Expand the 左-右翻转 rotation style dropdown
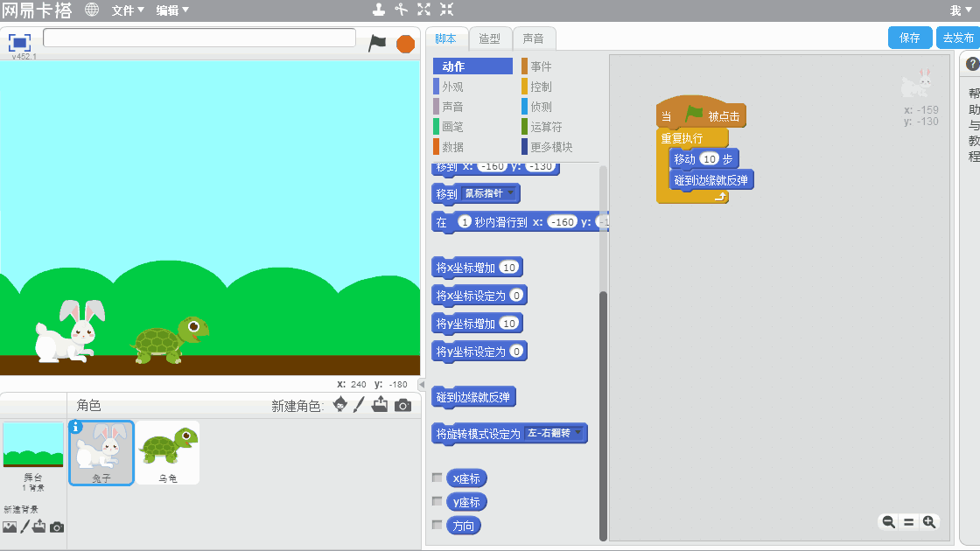This screenshot has height=551, width=980. (x=577, y=434)
